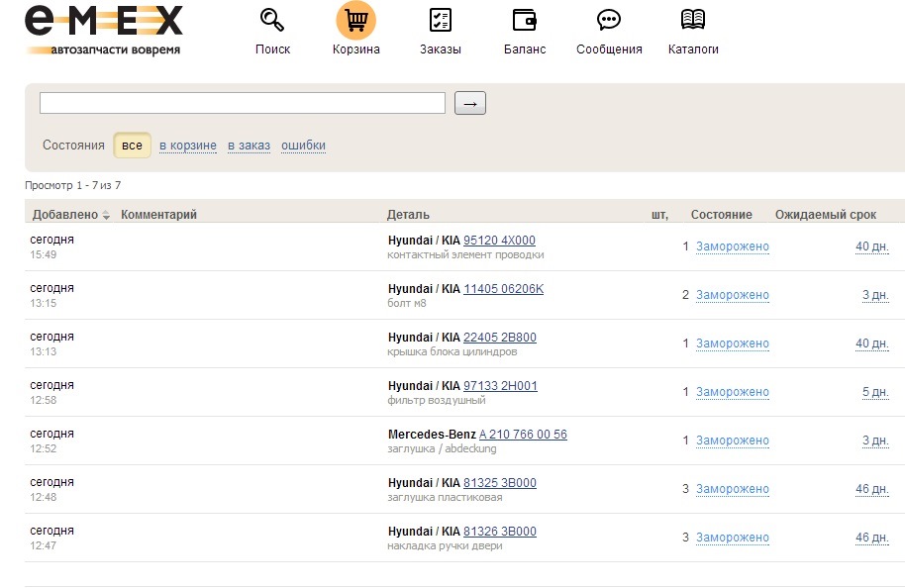Click 46 дн. term for 81326 3B000
Image resolution: width=905 pixels, height=588 pixels.
[872, 538]
